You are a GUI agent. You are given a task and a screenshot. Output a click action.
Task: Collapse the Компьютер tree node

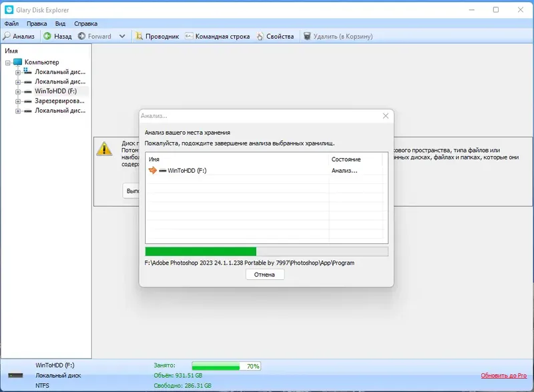point(8,63)
